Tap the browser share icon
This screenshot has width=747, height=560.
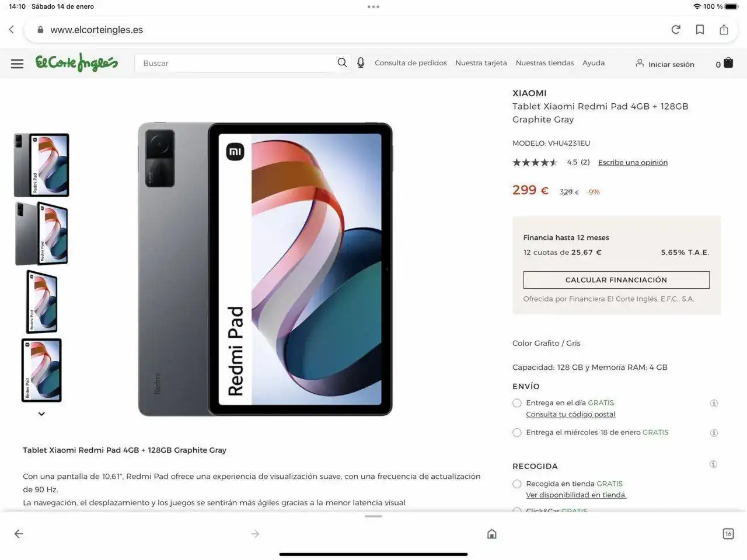coord(724,30)
